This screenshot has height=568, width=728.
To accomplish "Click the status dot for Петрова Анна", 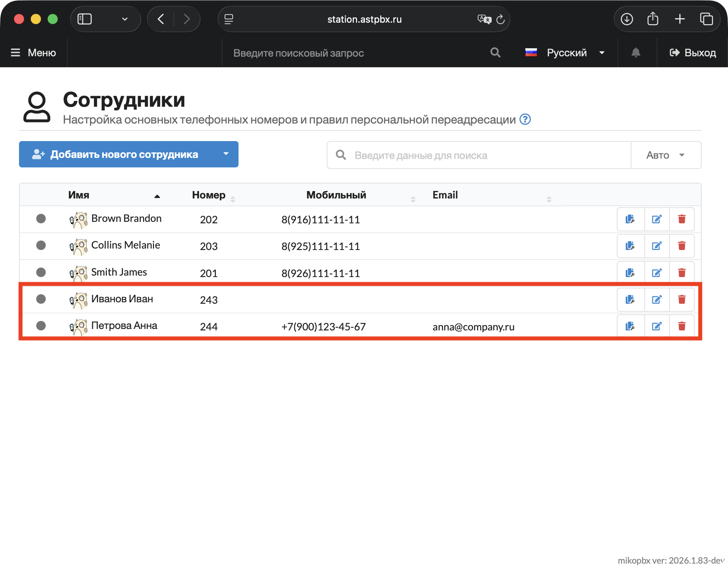I will tap(41, 326).
